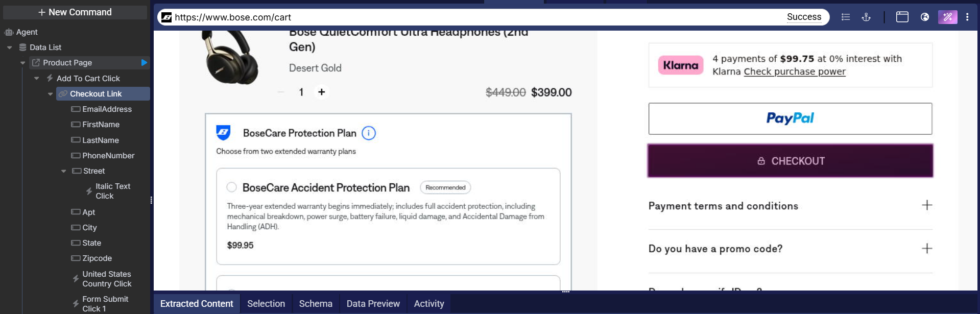
Task: Open the three-dot more options menu
Action: point(967,17)
